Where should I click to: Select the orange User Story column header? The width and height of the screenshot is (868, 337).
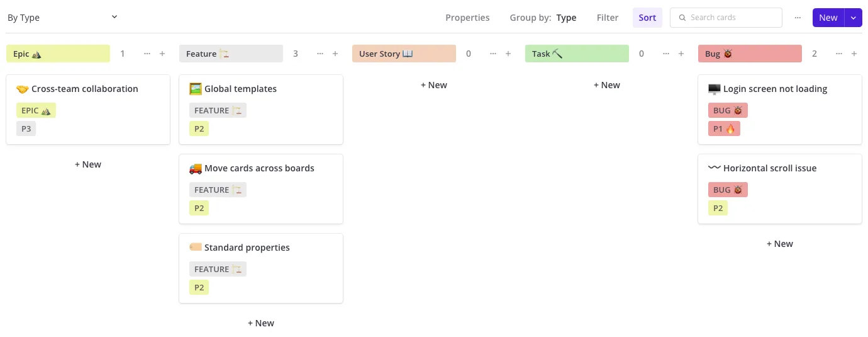click(404, 54)
